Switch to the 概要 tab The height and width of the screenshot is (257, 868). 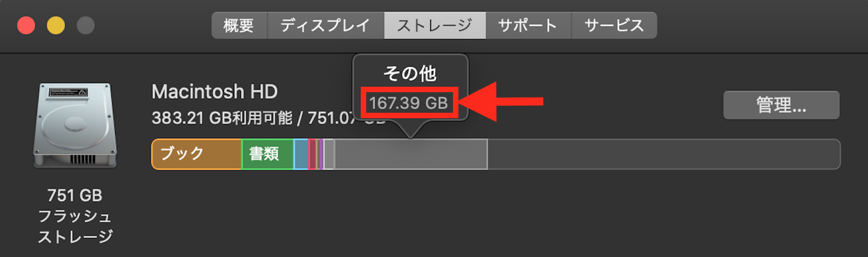pos(239,25)
